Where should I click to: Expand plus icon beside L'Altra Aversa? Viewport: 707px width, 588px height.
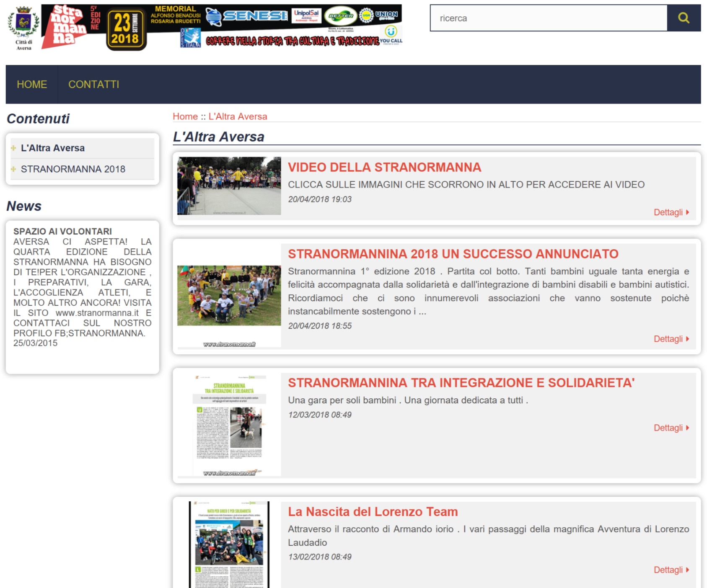point(13,148)
